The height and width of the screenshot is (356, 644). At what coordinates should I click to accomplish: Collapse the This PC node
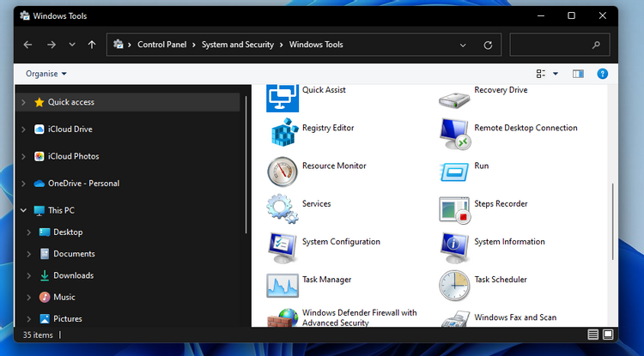point(23,210)
